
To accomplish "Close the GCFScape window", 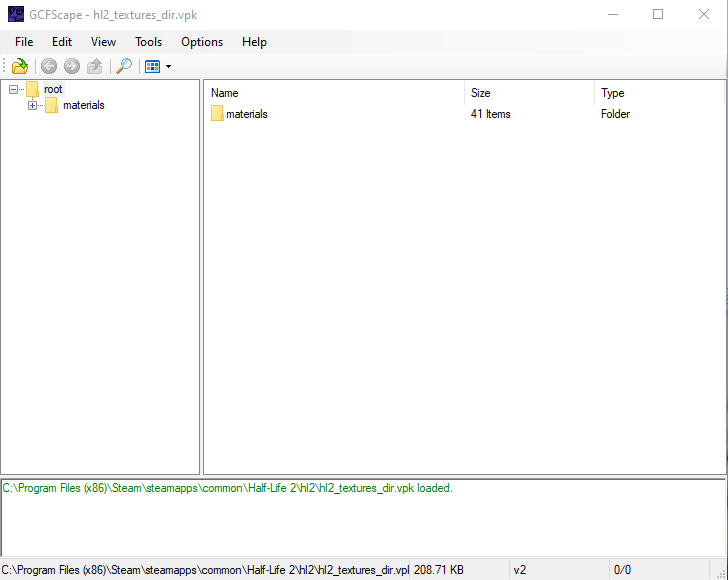I will (704, 14).
